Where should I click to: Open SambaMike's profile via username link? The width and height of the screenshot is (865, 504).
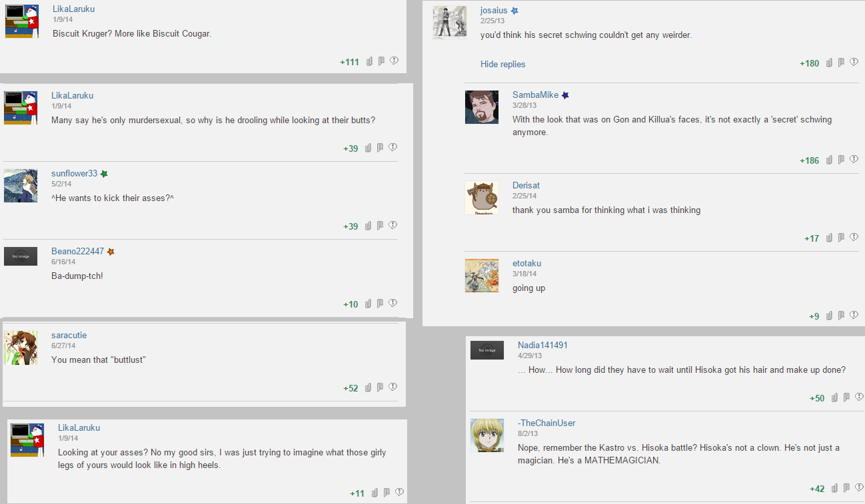[x=535, y=95]
